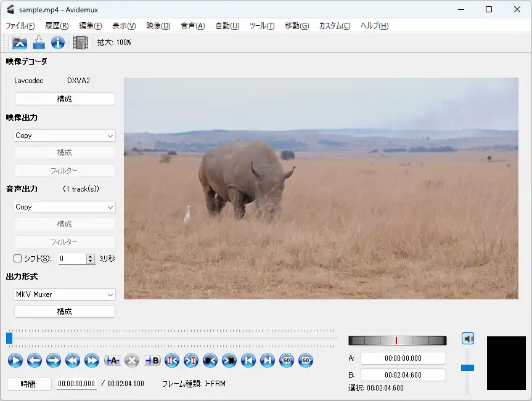532x401 pixels.
Task: Mute audio with the speaker icon
Action: pos(468,338)
